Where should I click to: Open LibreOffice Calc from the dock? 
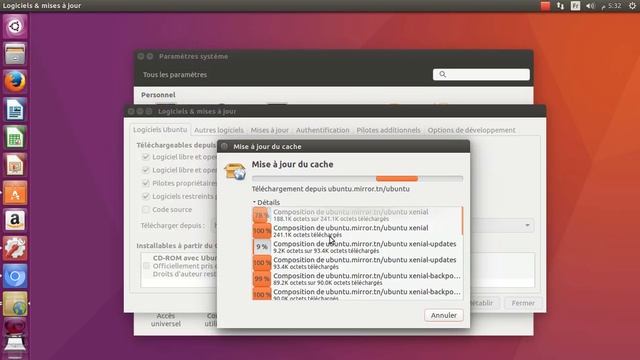pyautogui.click(x=15, y=137)
